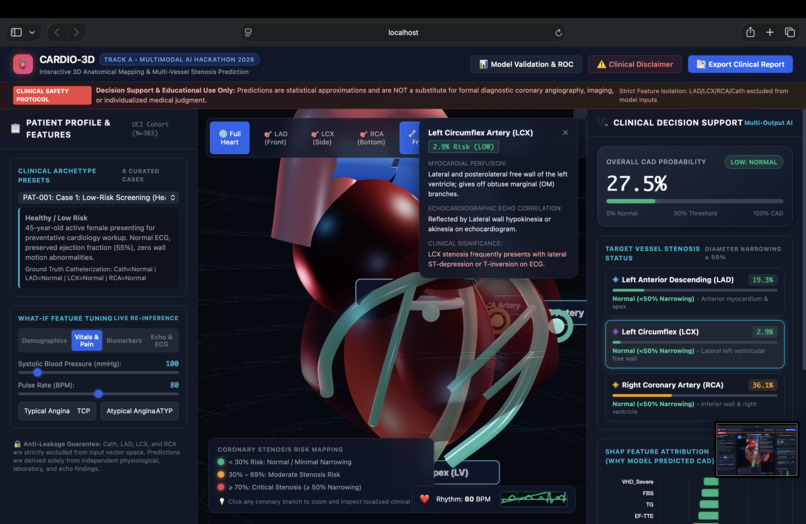
Task: Select the Vitals & Pain tab
Action: pyautogui.click(x=86, y=340)
